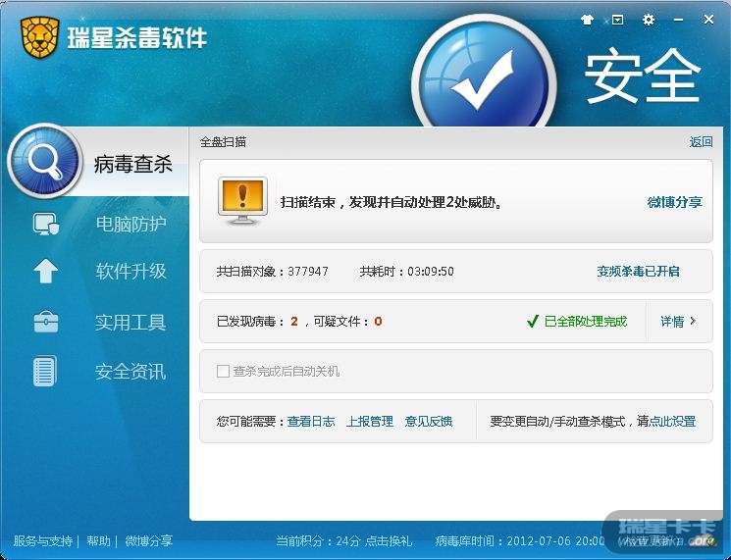Screen dimensions: 731x560
Task: Close the antivirus window
Action: click(x=708, y=19)
